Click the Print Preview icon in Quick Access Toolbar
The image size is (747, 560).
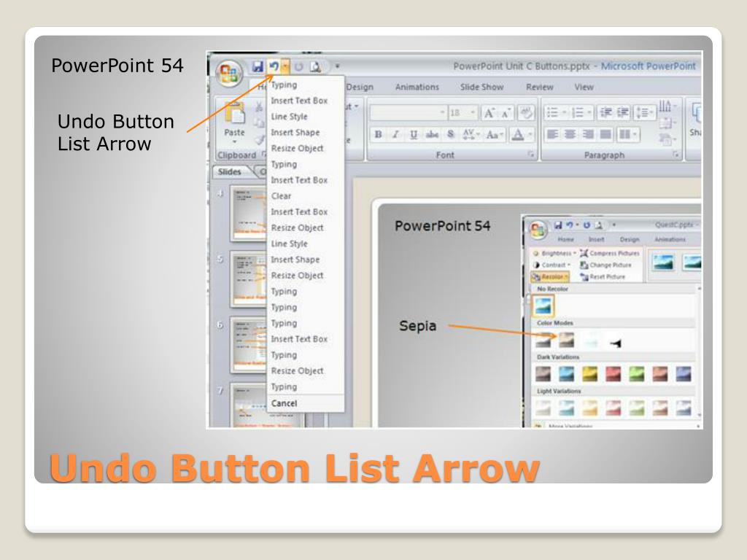coord(315,66)
